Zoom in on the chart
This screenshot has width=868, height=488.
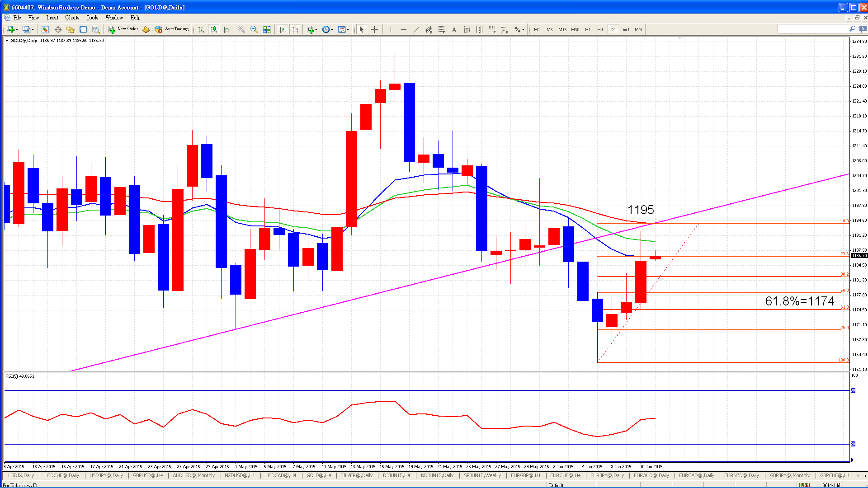[x=241, y=29]
